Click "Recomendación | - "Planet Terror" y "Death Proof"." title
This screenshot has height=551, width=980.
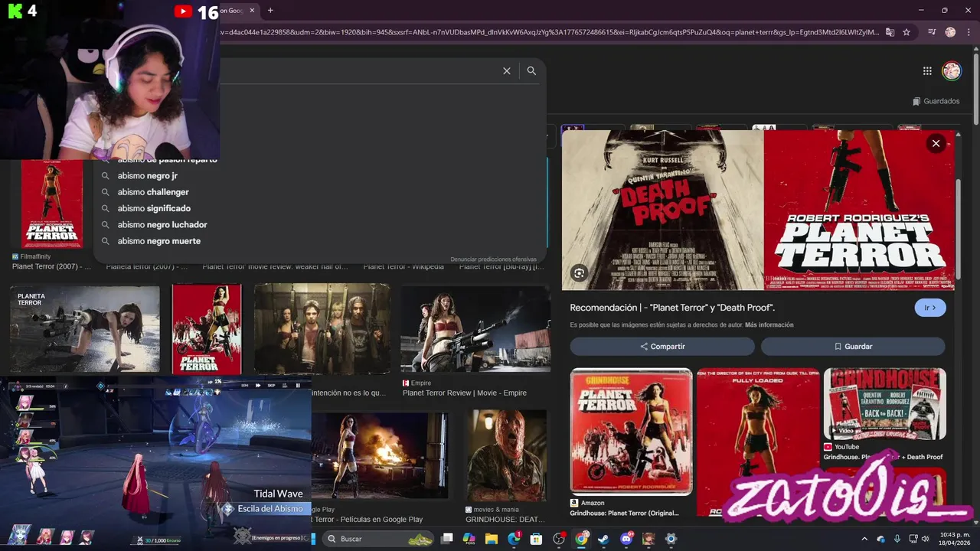click(x=672, y=308)
